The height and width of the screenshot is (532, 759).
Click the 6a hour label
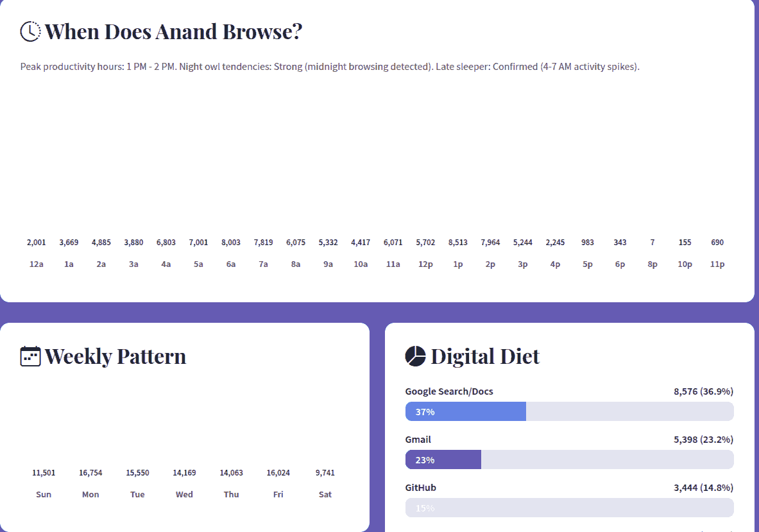pyautogui.click(x=231, y=264)
